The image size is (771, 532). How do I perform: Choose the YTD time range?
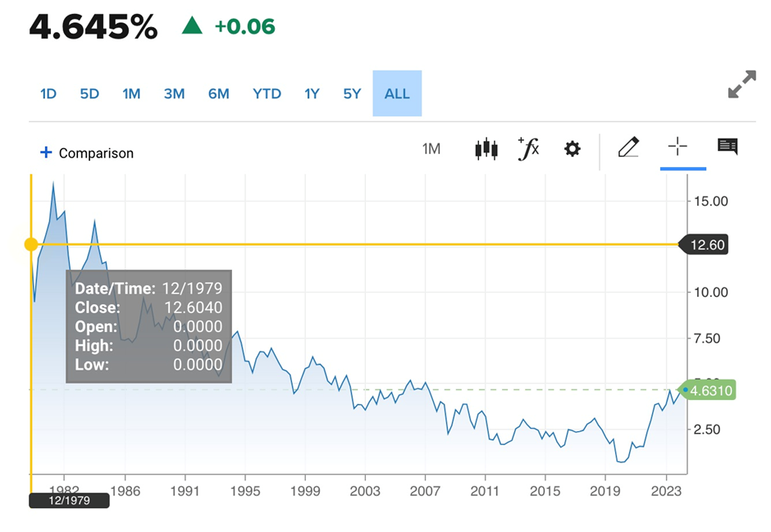pos(267,93)
